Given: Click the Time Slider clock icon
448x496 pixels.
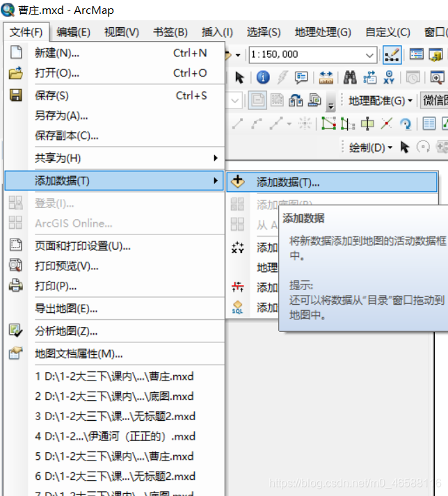Looking at the screenshot, I should tap(413, 77).
